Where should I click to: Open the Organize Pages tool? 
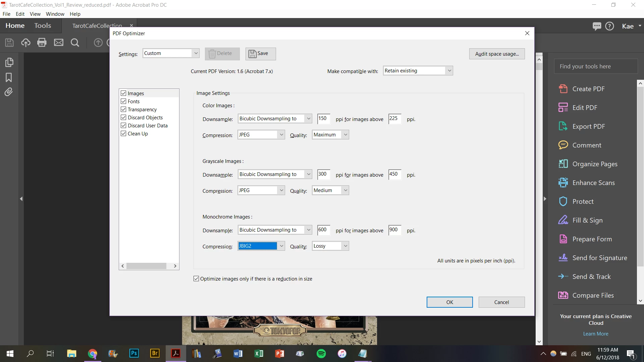[594, 164]
